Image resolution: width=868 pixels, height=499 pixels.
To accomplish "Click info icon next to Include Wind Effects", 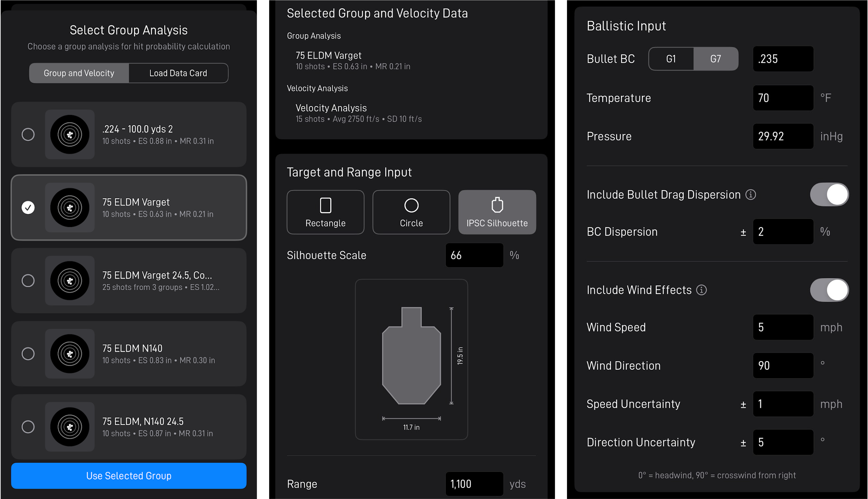I will pos(701,290).
